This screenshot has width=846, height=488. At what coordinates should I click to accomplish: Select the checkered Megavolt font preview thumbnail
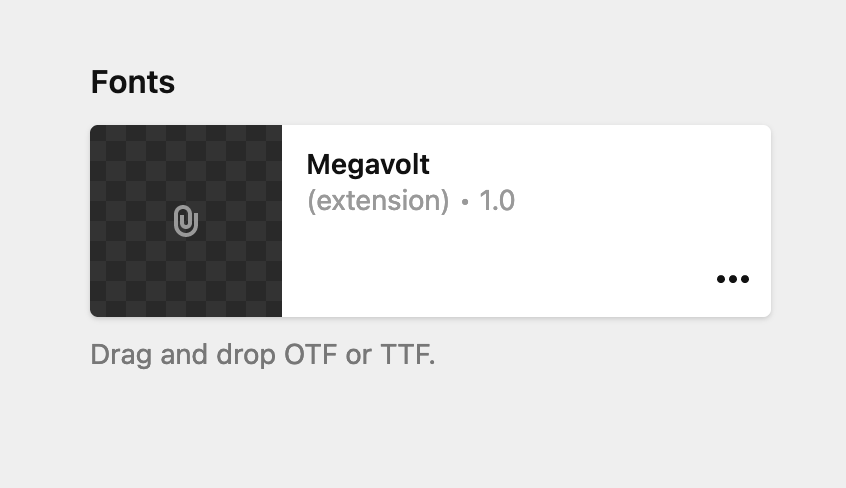coord(186,221)
